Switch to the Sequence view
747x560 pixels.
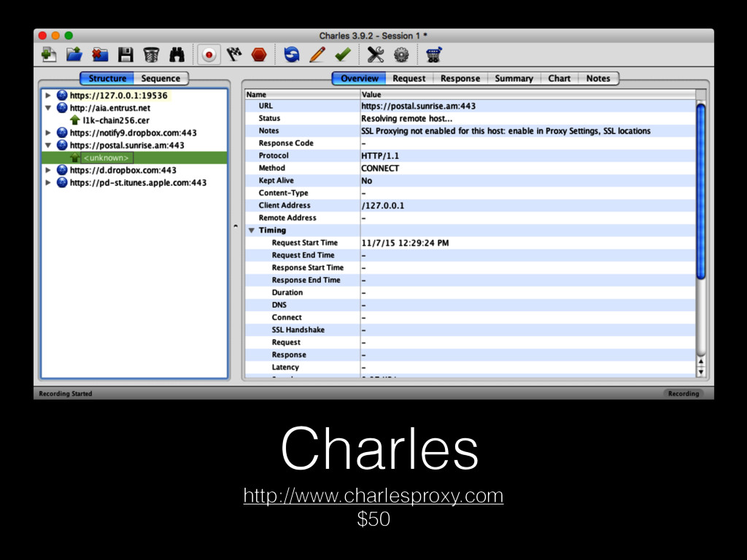coord(160,78)
